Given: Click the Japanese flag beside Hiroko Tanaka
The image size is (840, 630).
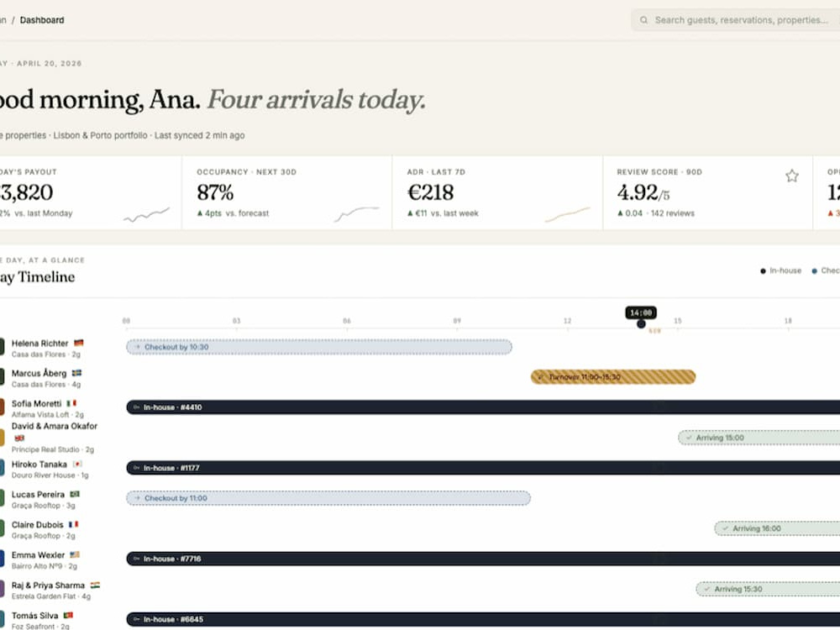Looking at the screenshot, I should [x=77, y=464].
